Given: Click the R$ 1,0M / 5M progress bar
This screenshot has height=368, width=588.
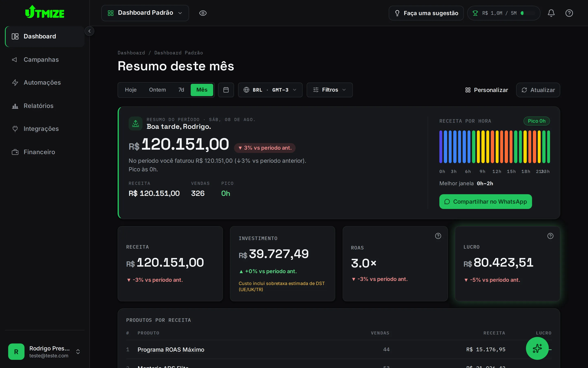Looking at the screenshot, I should (x=528, y=13).
